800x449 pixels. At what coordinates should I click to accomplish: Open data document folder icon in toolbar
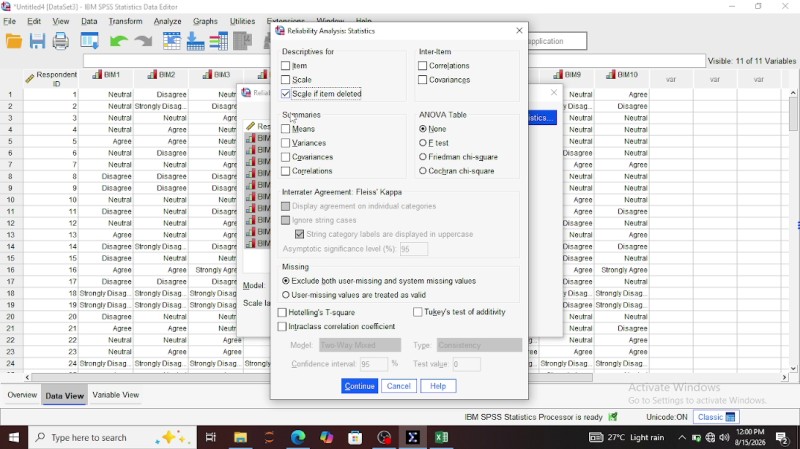[x=14, y=41]
